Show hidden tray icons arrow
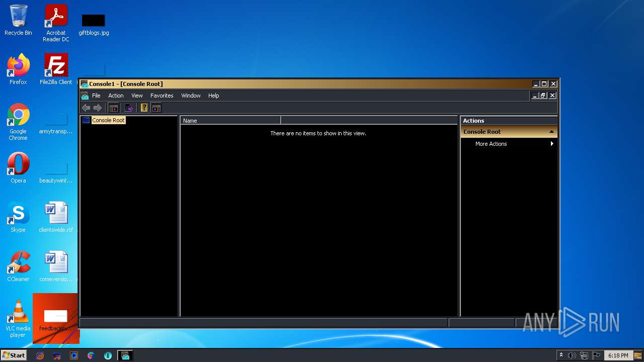Screen dimensions: 644x362 coord(561,355)
